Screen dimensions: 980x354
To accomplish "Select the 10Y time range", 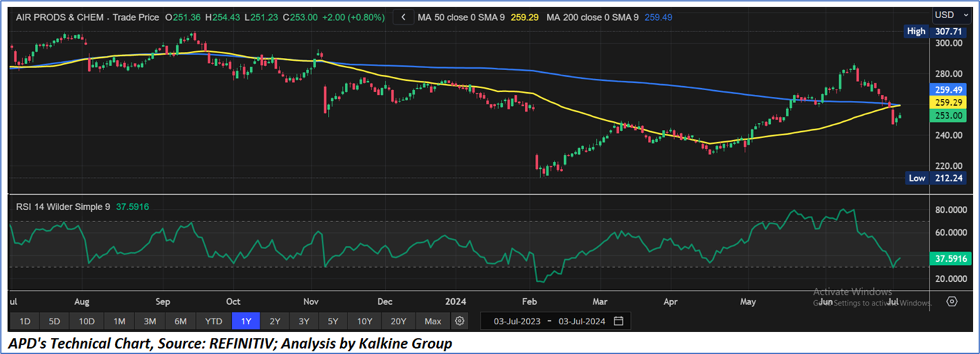I will pyautogui.click(x=365, y=321).
